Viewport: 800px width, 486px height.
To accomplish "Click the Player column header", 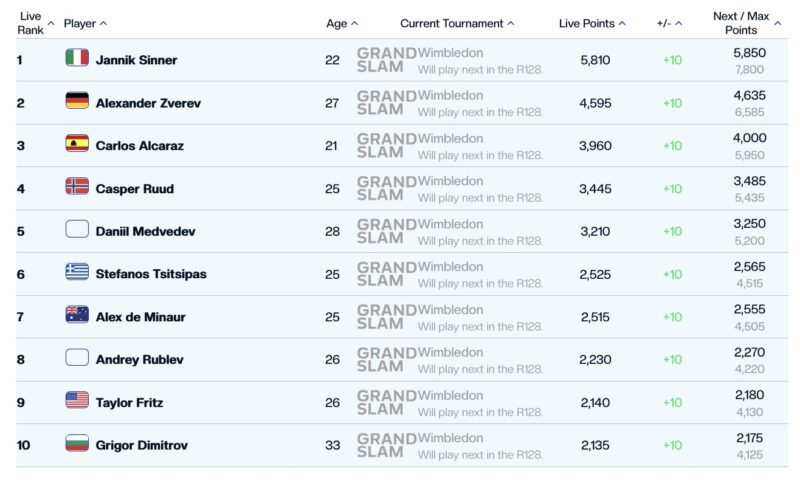I will (x=80, y=23).
